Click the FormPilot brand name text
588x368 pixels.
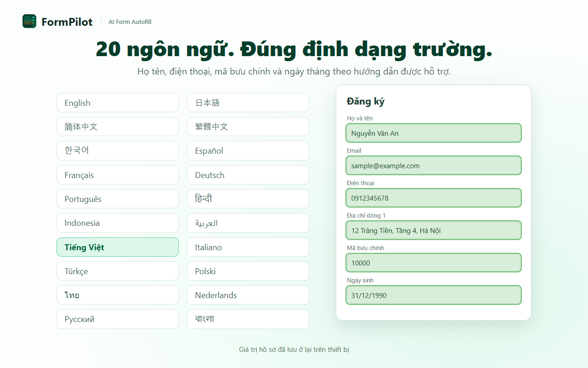pyautogui.click(x=67, y=22)
